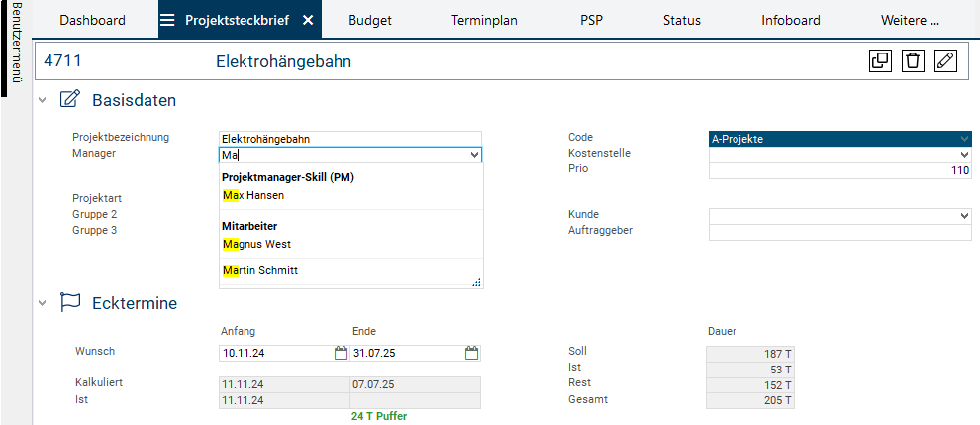Click the Auftraggeber input field
The height and width of the screenshot is (425, 980).
pyautogui.click(x=839, y=232)
